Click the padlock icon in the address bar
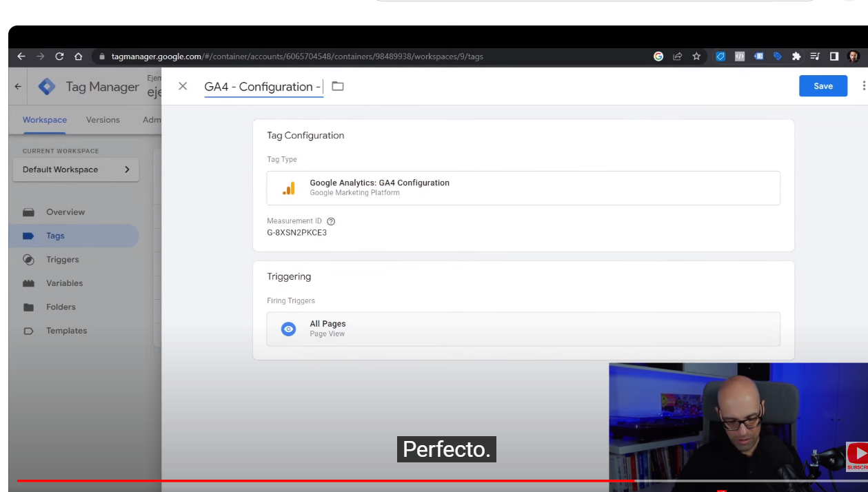 [x=102, y=57]
